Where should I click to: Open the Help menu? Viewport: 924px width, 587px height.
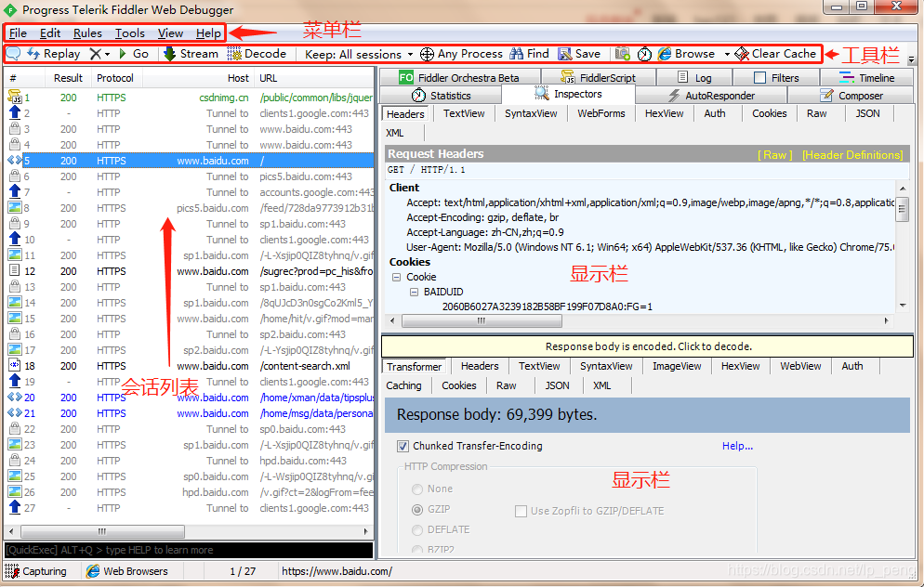click(208, 33)
